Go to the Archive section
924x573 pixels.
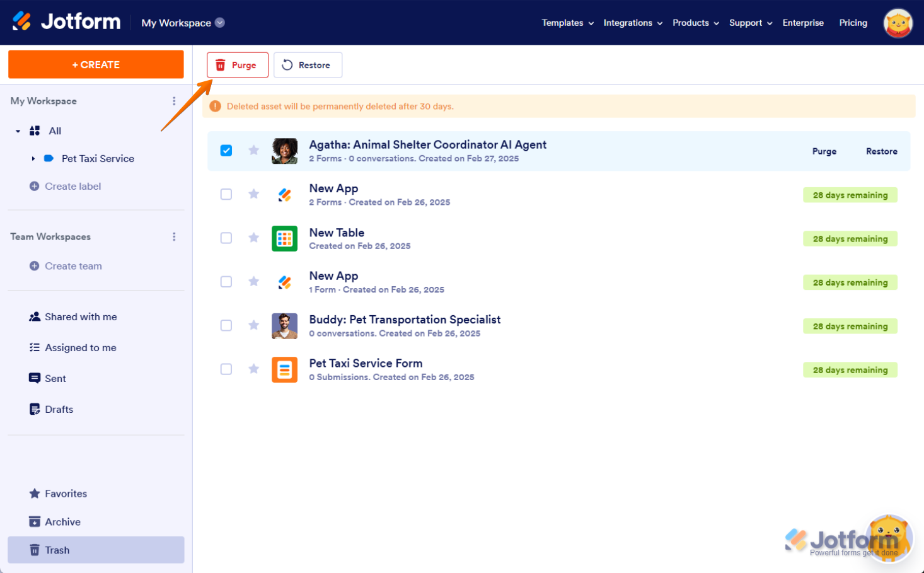pyautogui.click(x=62, y=522)
